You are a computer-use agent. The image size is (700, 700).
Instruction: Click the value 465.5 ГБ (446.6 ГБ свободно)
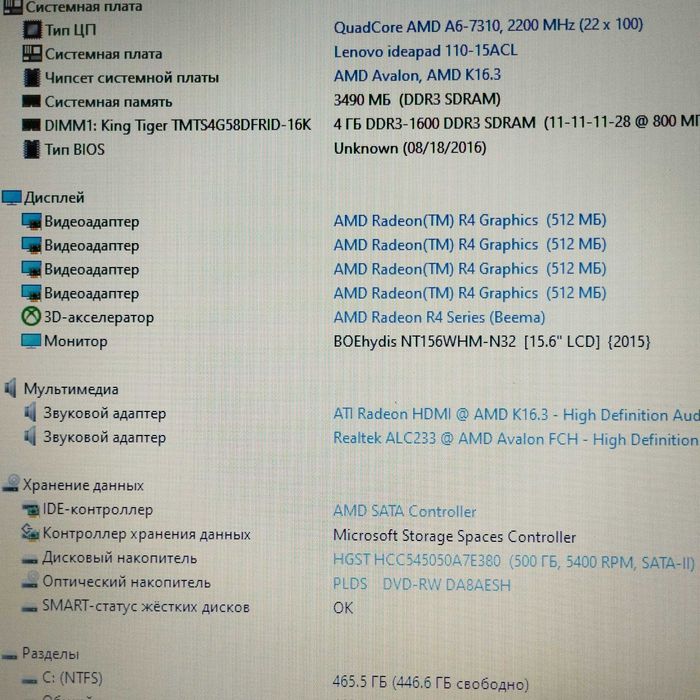[431, 683]
